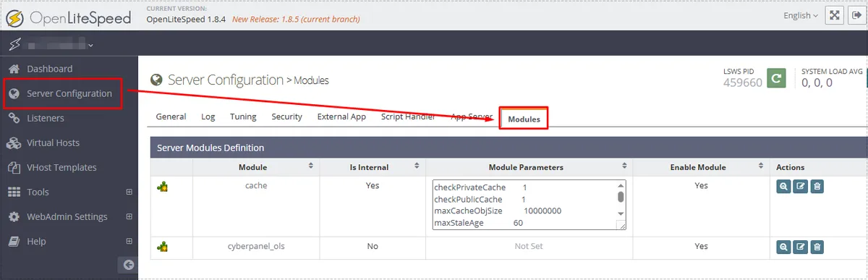
Task: Open the English language dropdown
Action: coord(801,15)
